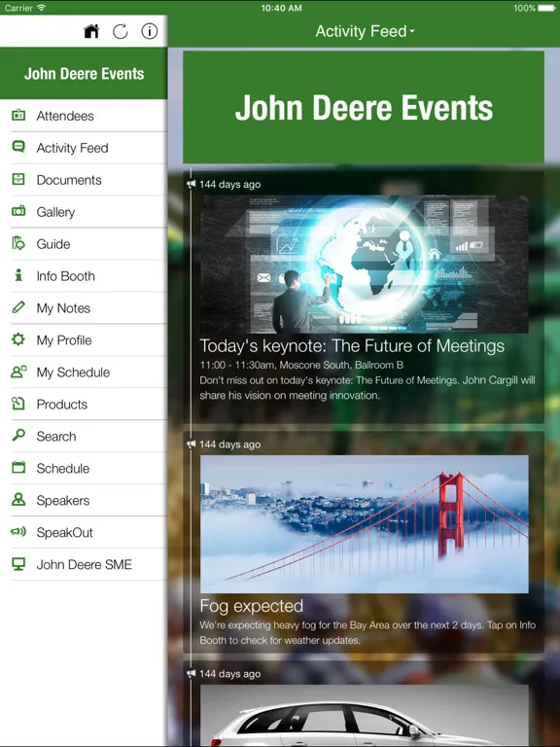This screenshot has width=560, height=747.
Task: Open the Info circle icon
Action: pyautogui.click(x=150, y=31)
